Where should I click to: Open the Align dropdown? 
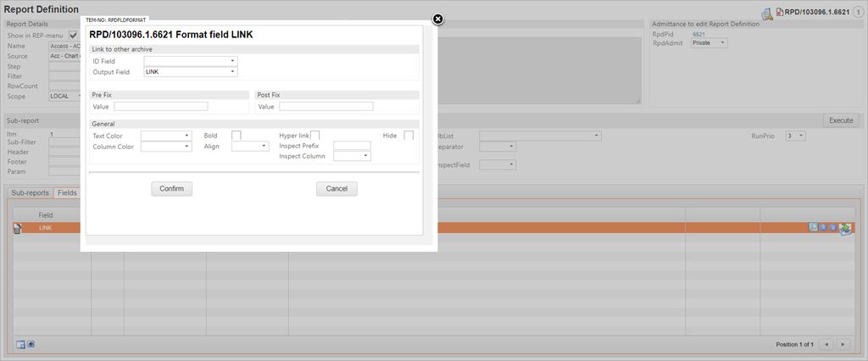pos(250,147)
